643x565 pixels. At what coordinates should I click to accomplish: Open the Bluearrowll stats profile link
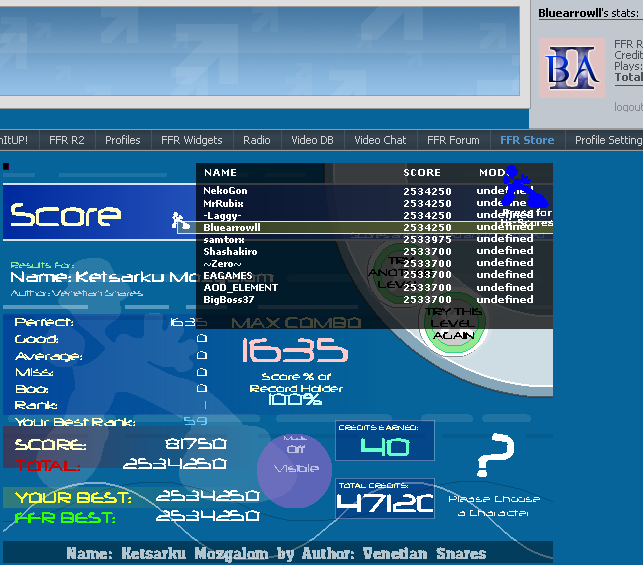tap(571, 13)
